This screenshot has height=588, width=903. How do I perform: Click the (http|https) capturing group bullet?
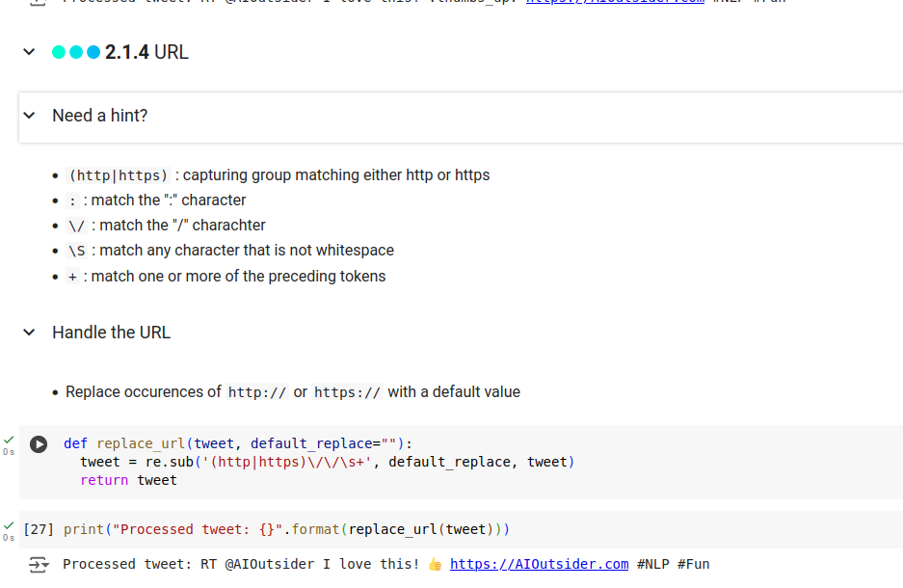279,175
